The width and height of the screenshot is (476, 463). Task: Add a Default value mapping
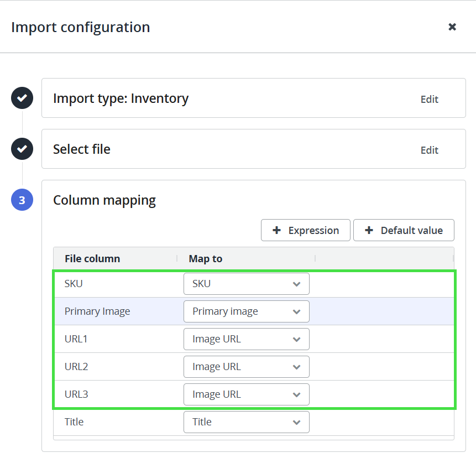pyautogui.click(x=404, y=230)
